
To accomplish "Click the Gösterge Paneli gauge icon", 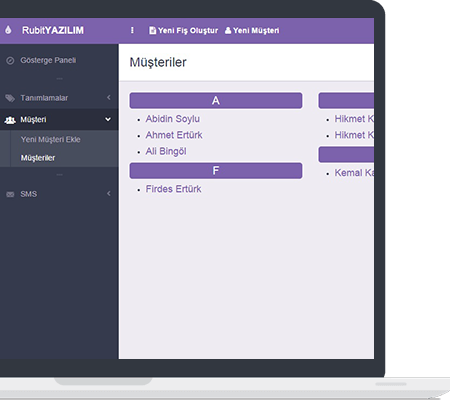I will (x=10, y=61).
